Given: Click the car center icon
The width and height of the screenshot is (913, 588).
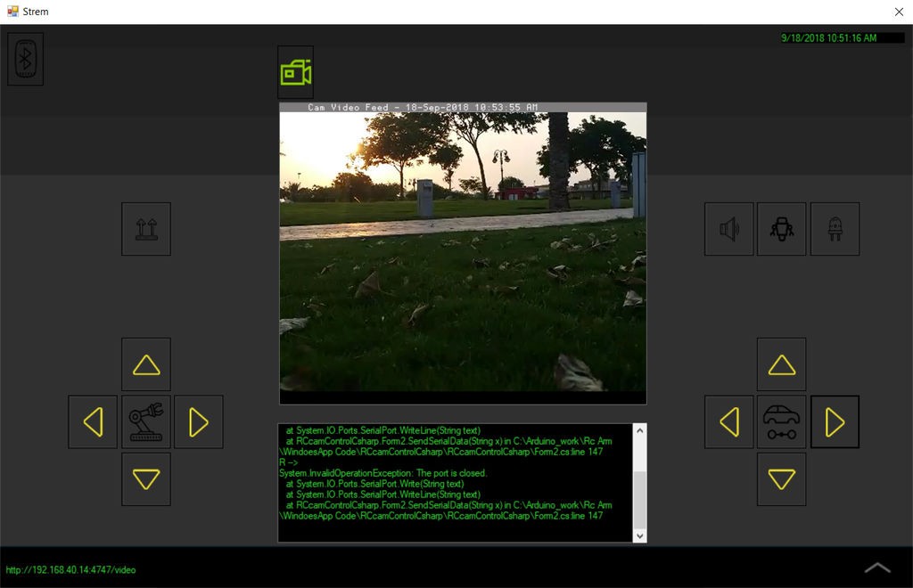Looking at the screenshot, I should [x=781, y=421].
